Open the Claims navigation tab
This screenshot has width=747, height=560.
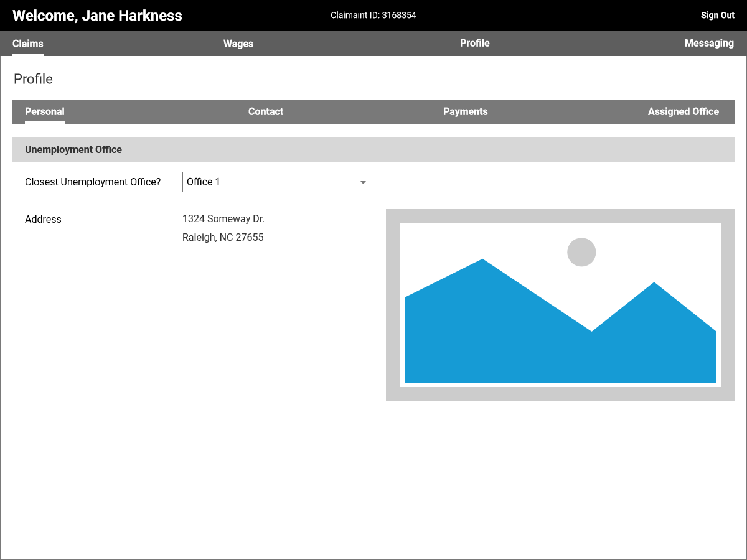click(28, 44)
